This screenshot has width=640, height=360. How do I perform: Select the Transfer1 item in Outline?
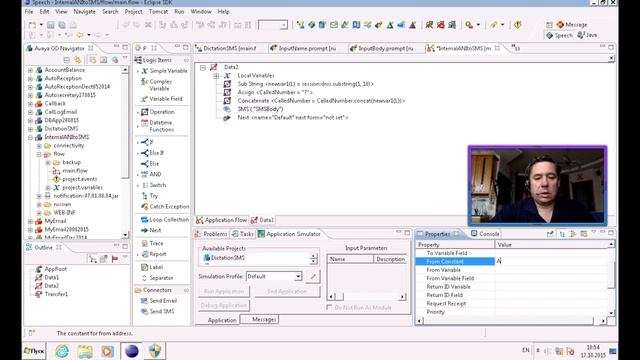pos(56,294)
